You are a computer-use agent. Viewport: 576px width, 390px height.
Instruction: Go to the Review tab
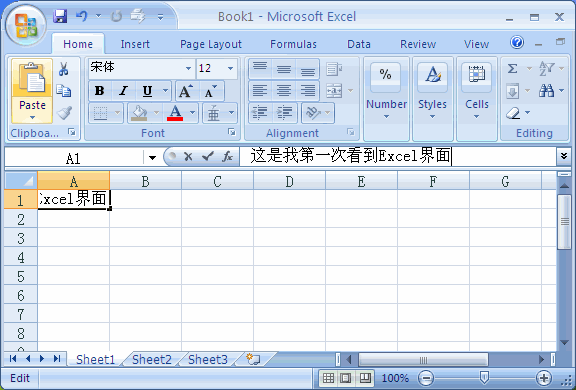418,44
